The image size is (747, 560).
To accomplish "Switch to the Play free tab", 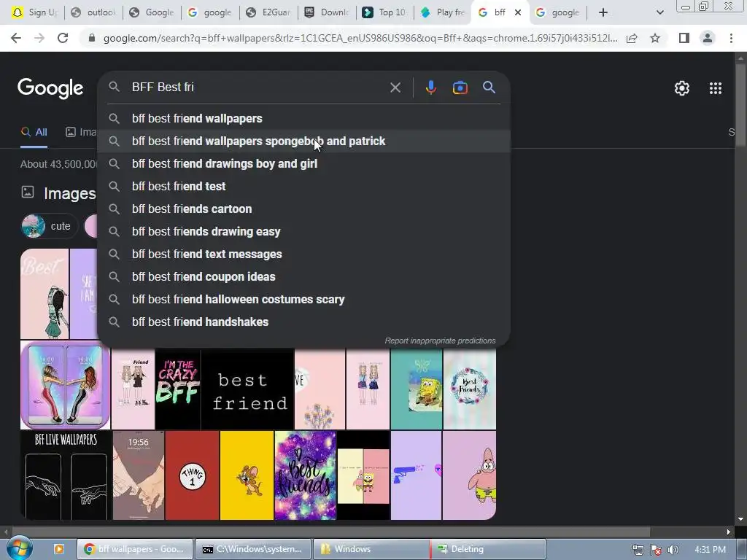I will (x=444, y=12).
